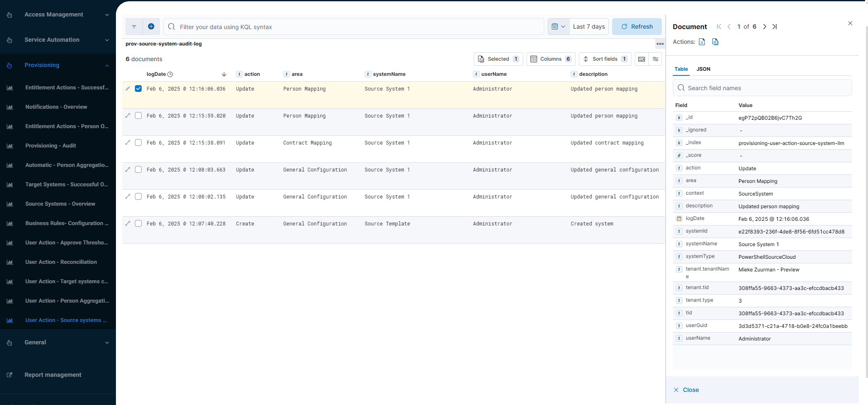Focus the KQL filter query field
The height and width of the screenshot is (405, 868).
pyautogui.click(x=354, y=27)
